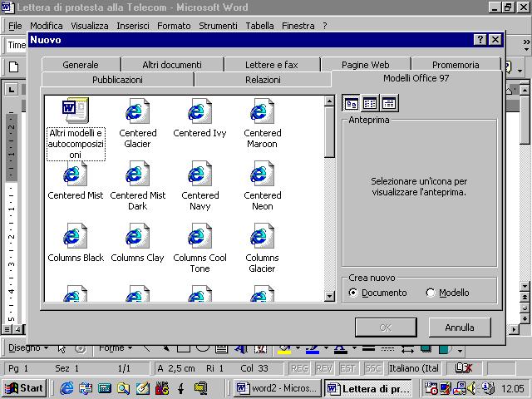The height and width of the screenshot is (399, 532).
Task: Select the Centered Ivy template
Action: [x=199, y=118]
